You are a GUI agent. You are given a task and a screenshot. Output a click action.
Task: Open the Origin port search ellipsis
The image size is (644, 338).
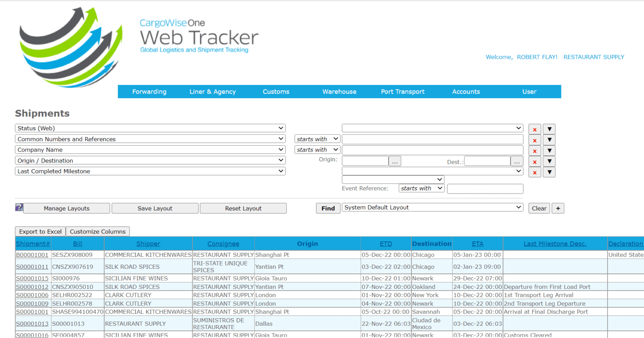(x=395, y=161)
